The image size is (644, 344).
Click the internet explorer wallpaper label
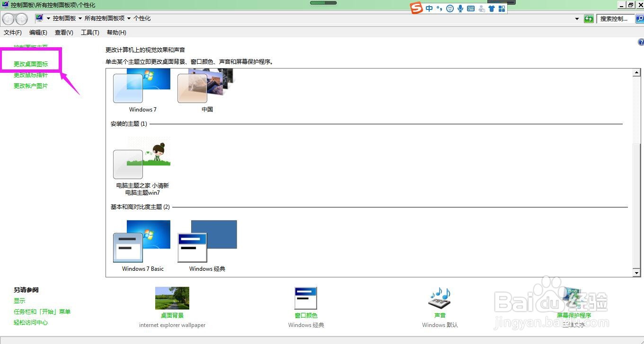click(x=172, y=325)
